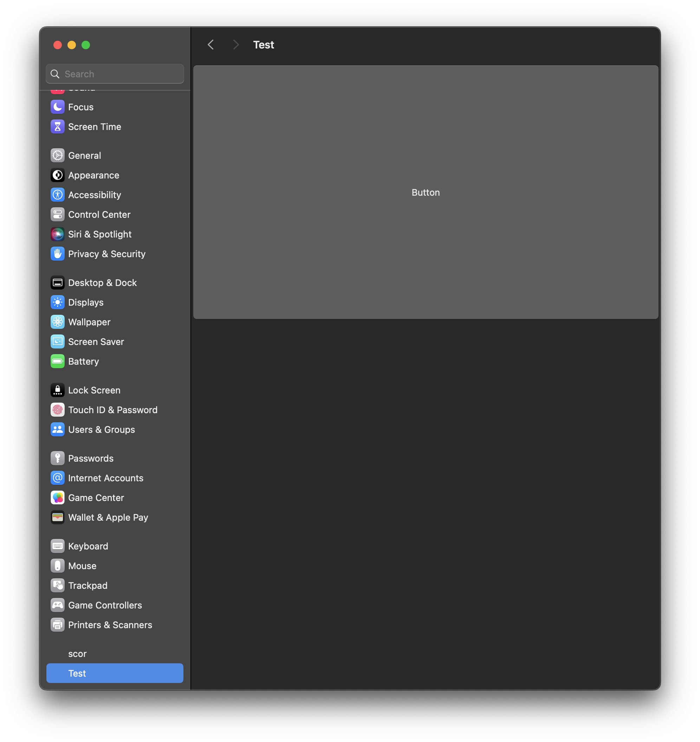This screenshot has height=742, width=700.
Task: Select the Touch ID fingerprint icon
Action: (x=58, y=410)
